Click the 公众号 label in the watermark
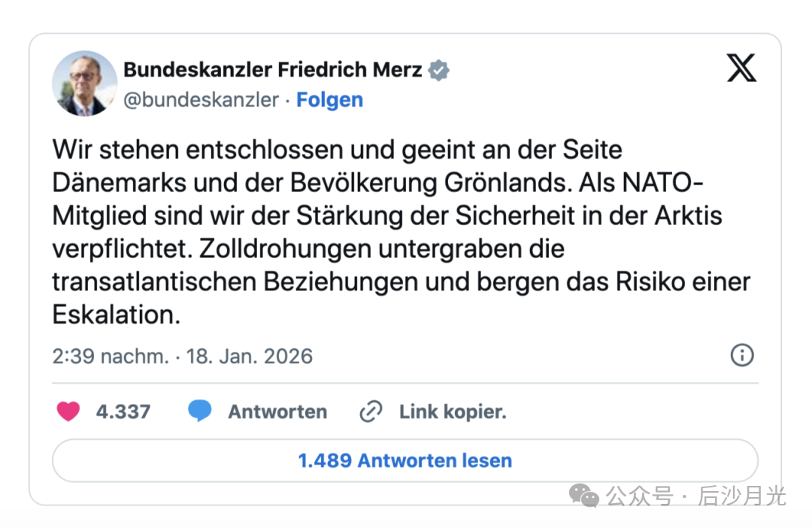 pos(639,496)
